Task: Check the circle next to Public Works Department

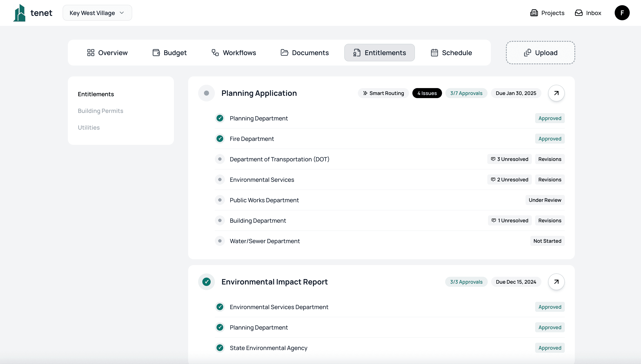Action: coord(220,200)
